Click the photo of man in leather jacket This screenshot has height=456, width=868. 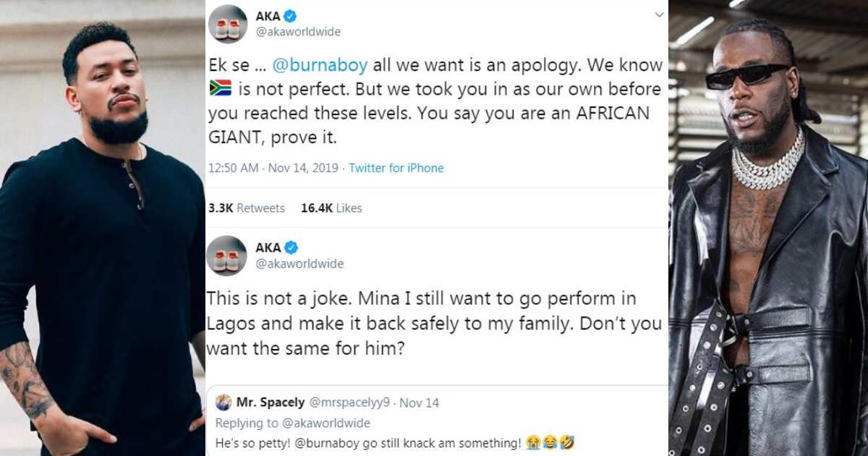click(x=768, y=228)
